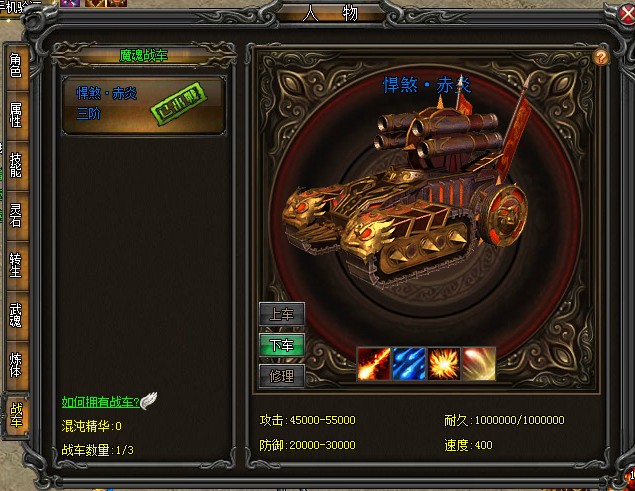Choose the orange explosion skill icon
Screen dimensions: 635x491
pyautogui.click(x=443, y=363)
